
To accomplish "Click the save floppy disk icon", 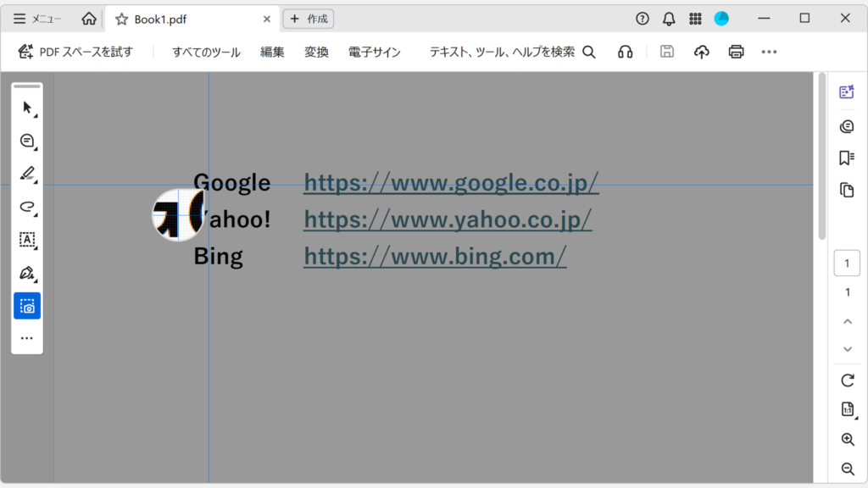I will click(667, 52).
